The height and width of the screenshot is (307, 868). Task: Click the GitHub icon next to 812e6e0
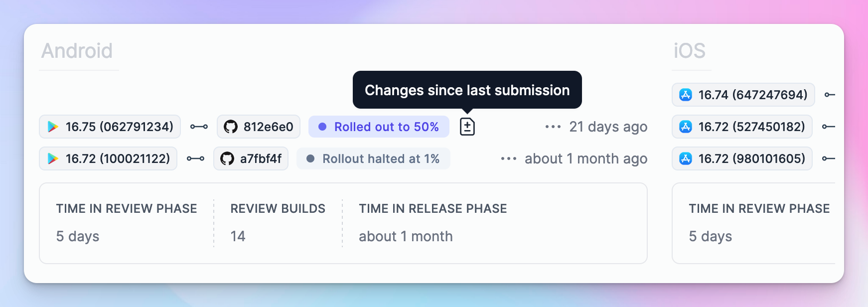point(230,127)
